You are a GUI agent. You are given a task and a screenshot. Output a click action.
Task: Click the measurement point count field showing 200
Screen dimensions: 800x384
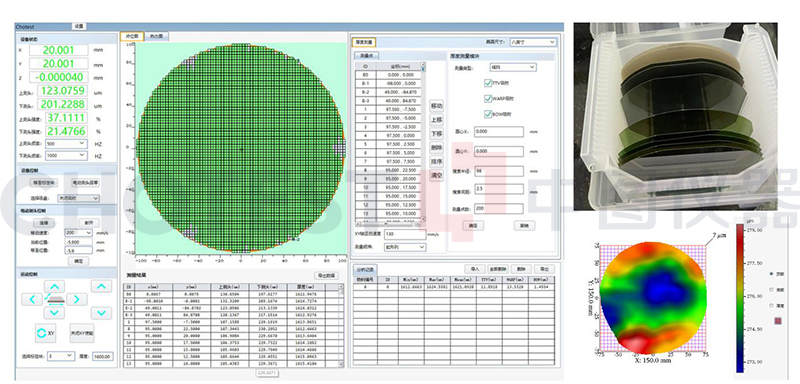[498, 209]
